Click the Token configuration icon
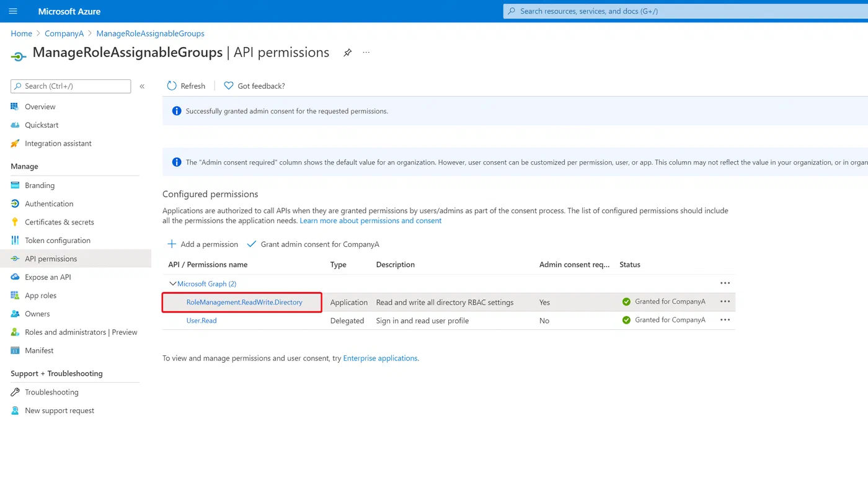 pos(15,240)
